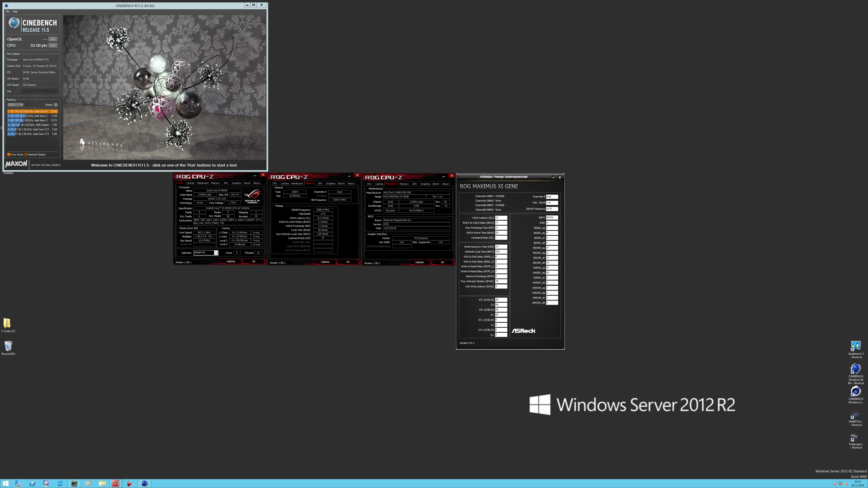Run the OpenGL test in Cinebench

53,39
